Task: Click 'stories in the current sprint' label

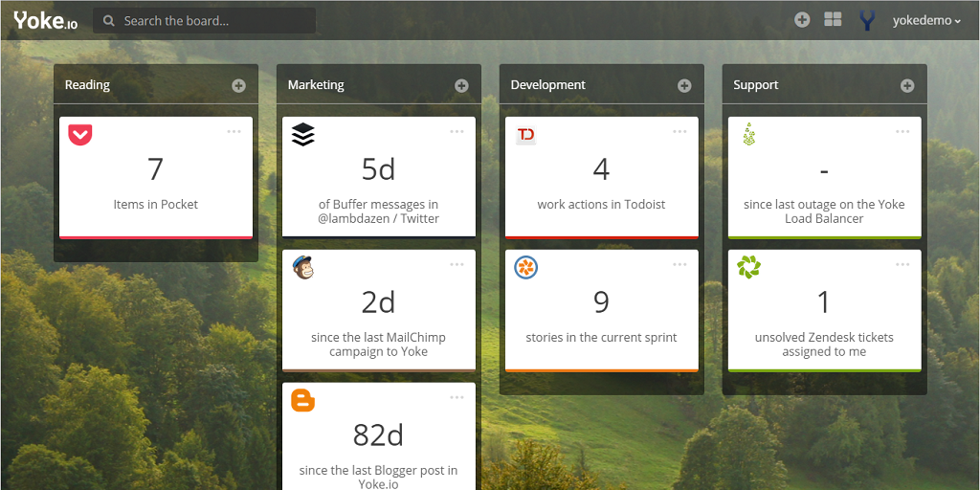Action: 601,338
